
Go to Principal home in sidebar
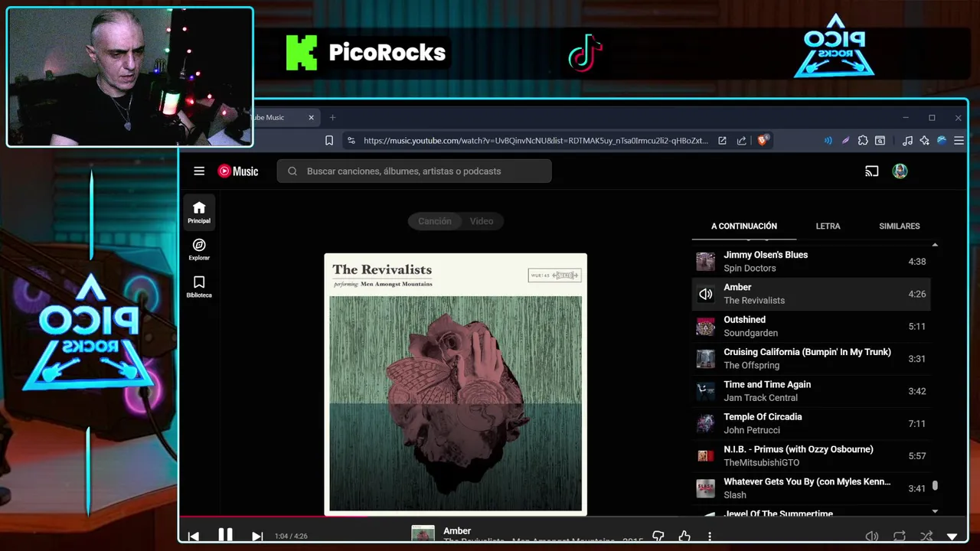[x=199, y=213]
